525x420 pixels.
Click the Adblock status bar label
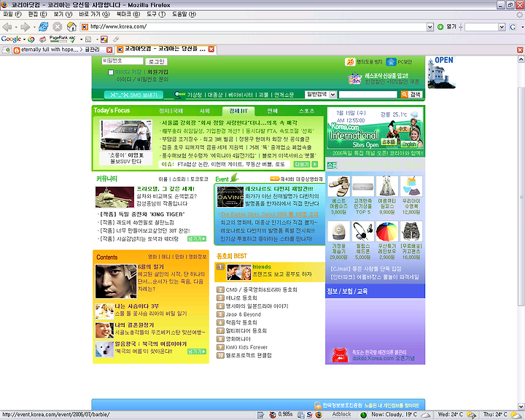click(x=341, y=414)
